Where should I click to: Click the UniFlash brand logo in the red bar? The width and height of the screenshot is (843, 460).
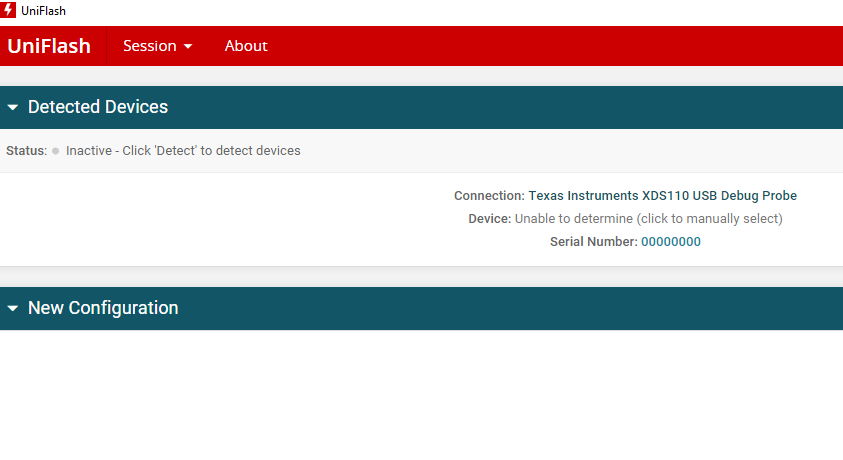tap(49, 46)
